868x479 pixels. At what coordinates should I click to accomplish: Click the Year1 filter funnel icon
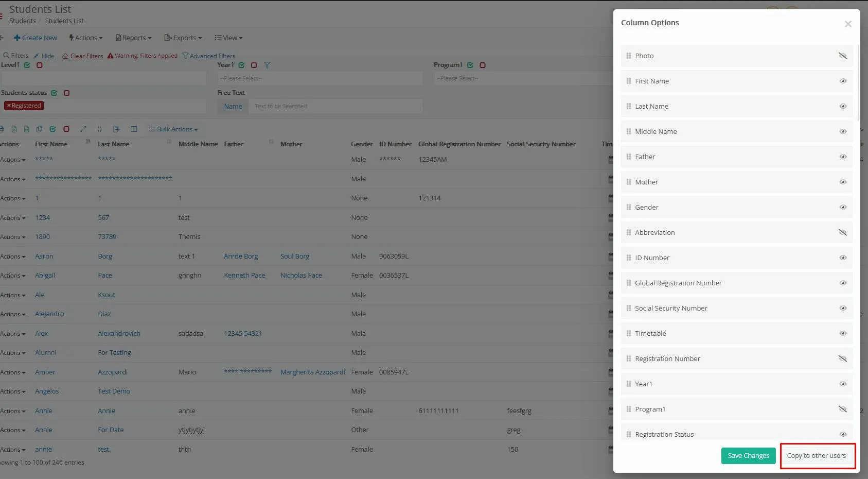click(267, 65)
